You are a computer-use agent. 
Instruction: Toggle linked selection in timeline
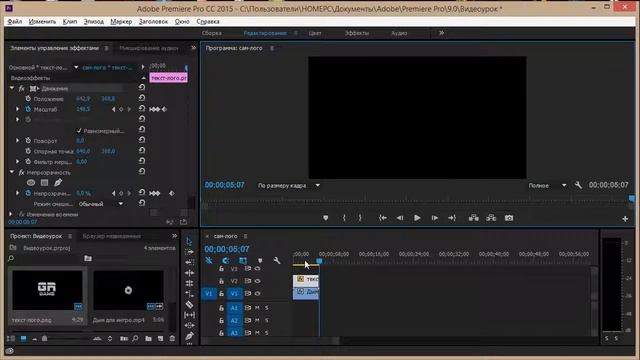click(x=243, y=260)
